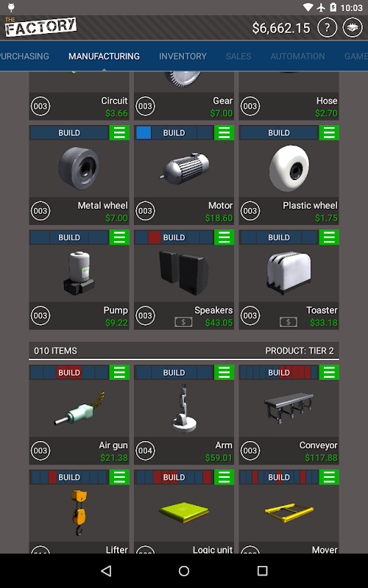
Task: Tap the Speakers 003 quantity circle
Action: click(145, 315)
